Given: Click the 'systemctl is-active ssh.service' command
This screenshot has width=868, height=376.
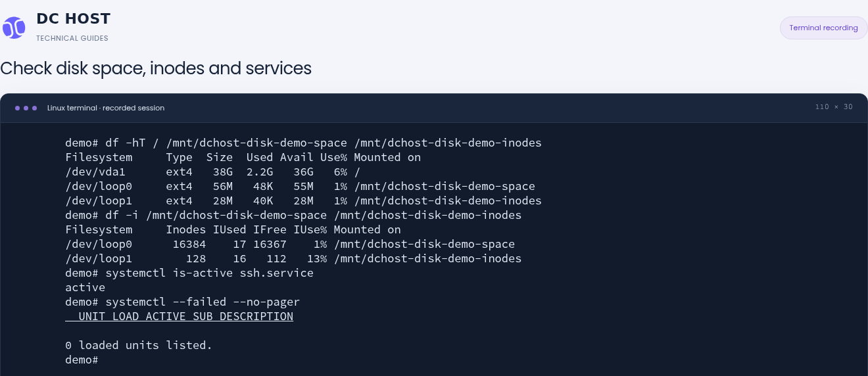Looking at the screenshot, I should tap(189, 273).
